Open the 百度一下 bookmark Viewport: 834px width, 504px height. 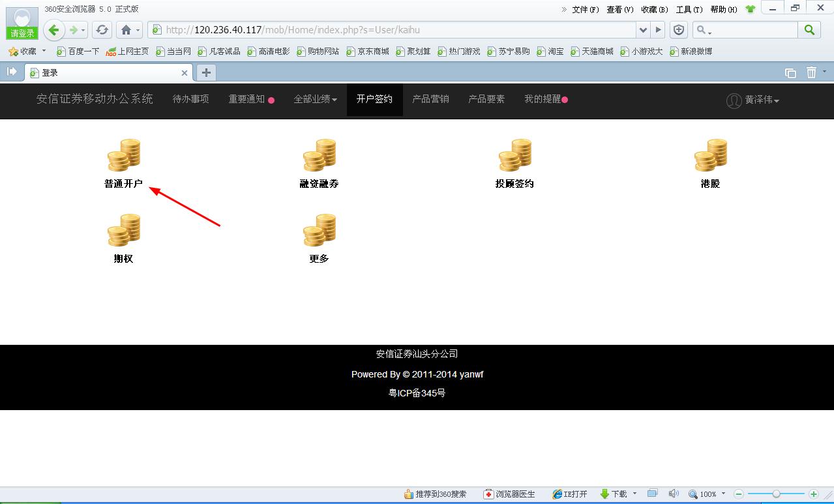78,51
